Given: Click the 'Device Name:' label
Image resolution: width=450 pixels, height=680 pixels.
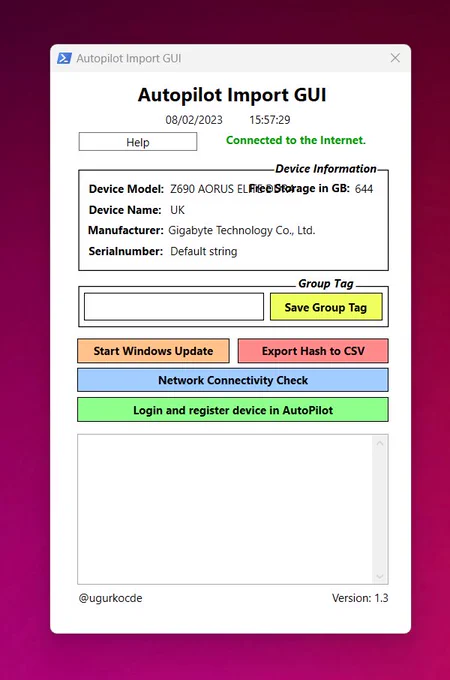Looking at the screenshot, I should [x=125, y=210].
